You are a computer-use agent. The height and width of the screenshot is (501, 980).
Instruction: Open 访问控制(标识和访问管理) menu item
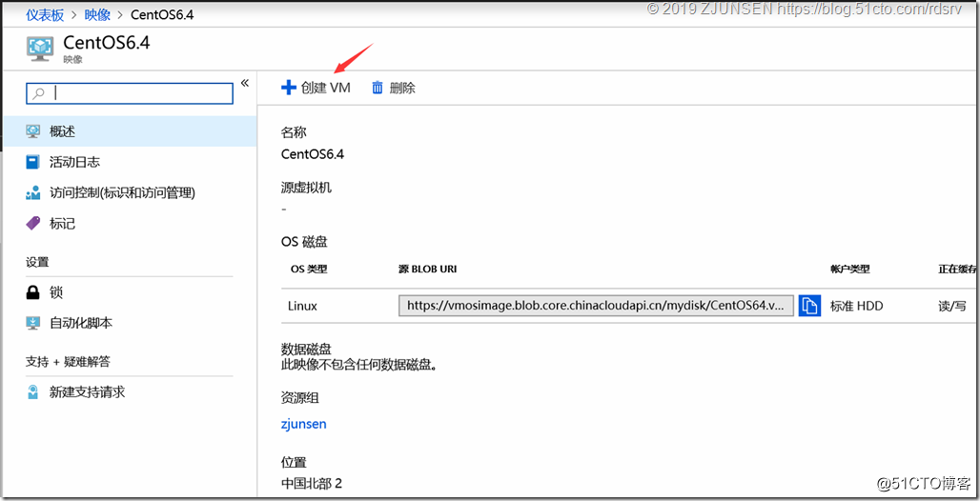tap(128, 193)
